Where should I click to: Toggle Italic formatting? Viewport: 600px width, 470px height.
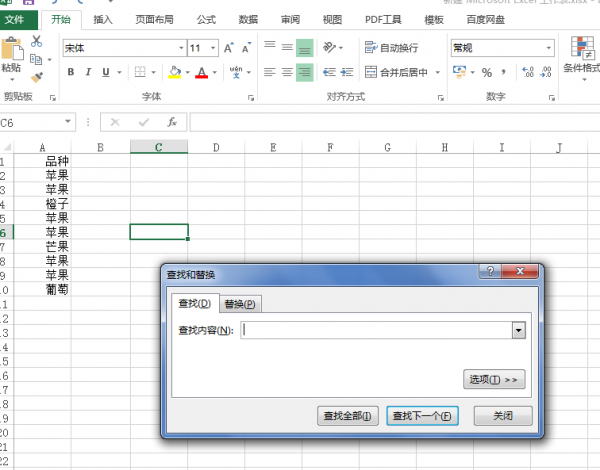pyautogui.click(x=88, y=72)
